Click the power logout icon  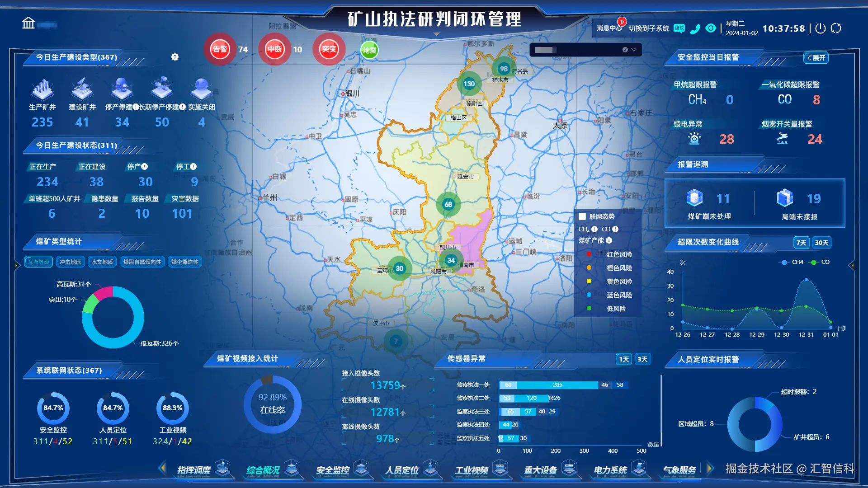click(820, 28)
